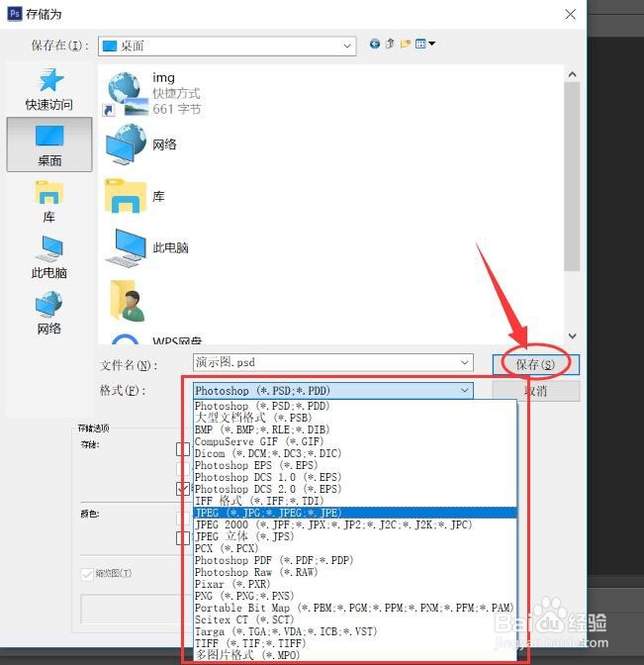Select the WPS网盘 item in file list

pyautogui.click(x=155, y=339)
